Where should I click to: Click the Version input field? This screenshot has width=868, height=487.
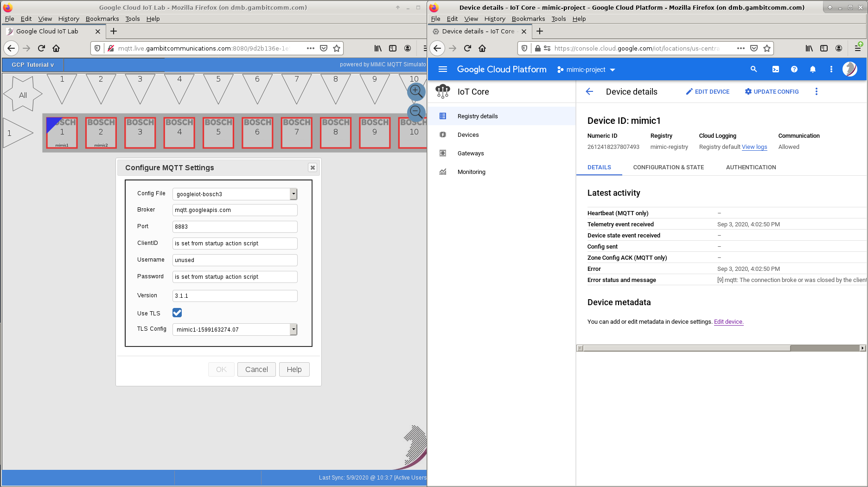(235, 296)
